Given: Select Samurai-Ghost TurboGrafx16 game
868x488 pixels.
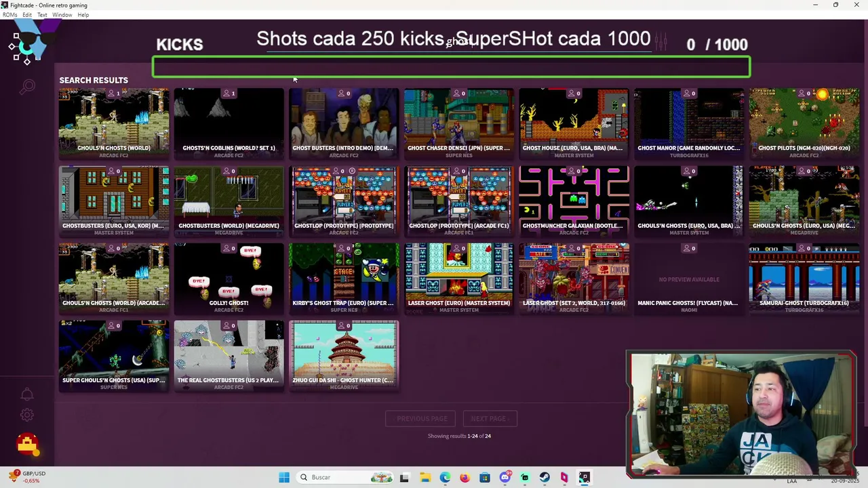Looking at the screenshot, I should pos(804,279).
